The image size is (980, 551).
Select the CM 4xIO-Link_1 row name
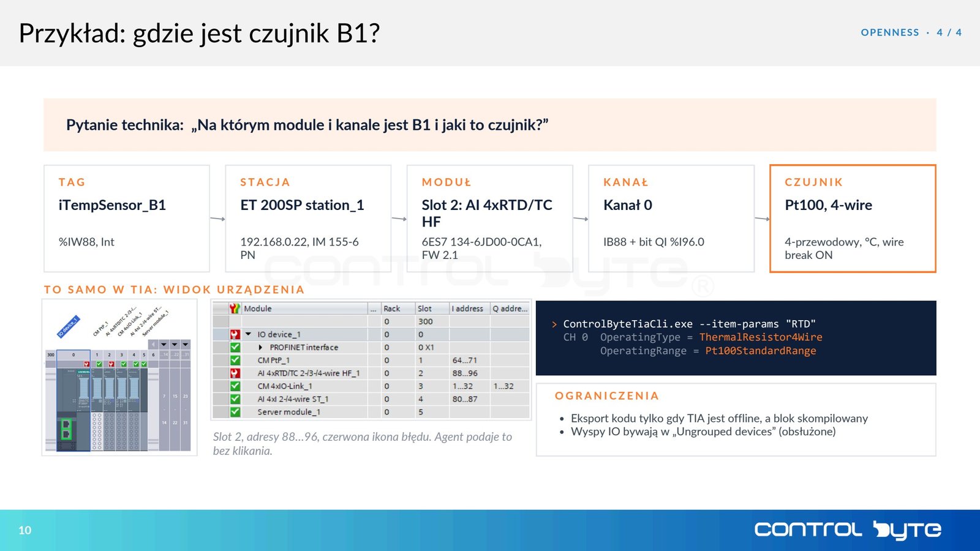click(285, 386)
